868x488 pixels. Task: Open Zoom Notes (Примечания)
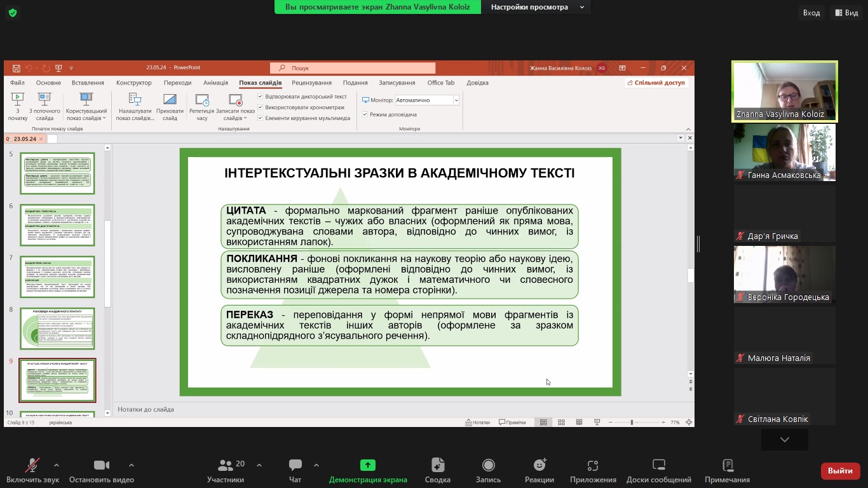click(x=728, y=471)
